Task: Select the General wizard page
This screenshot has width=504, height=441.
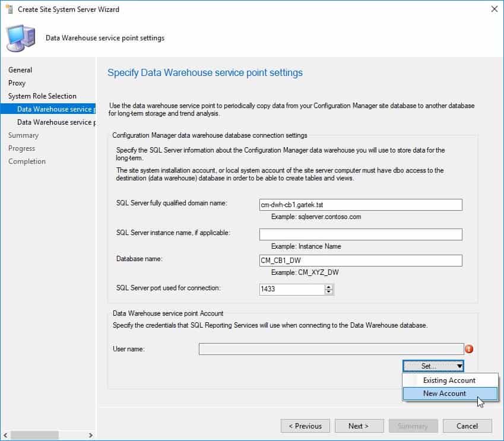Action: coord(20,69)
